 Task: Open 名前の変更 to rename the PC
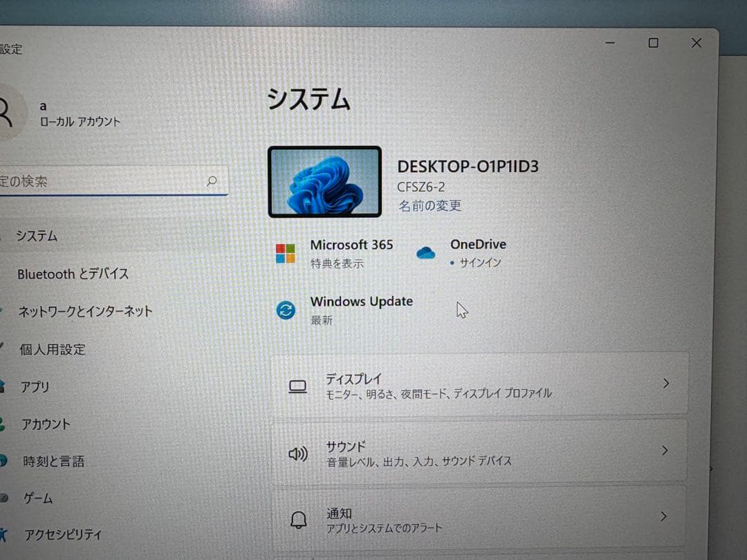pyautogui.click(x=430, y=205)
